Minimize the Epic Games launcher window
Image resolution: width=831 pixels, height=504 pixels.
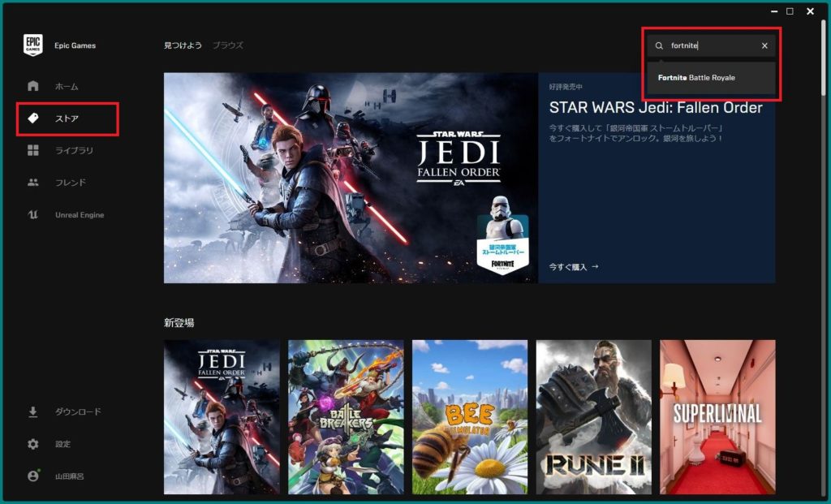tap(774, 11)
